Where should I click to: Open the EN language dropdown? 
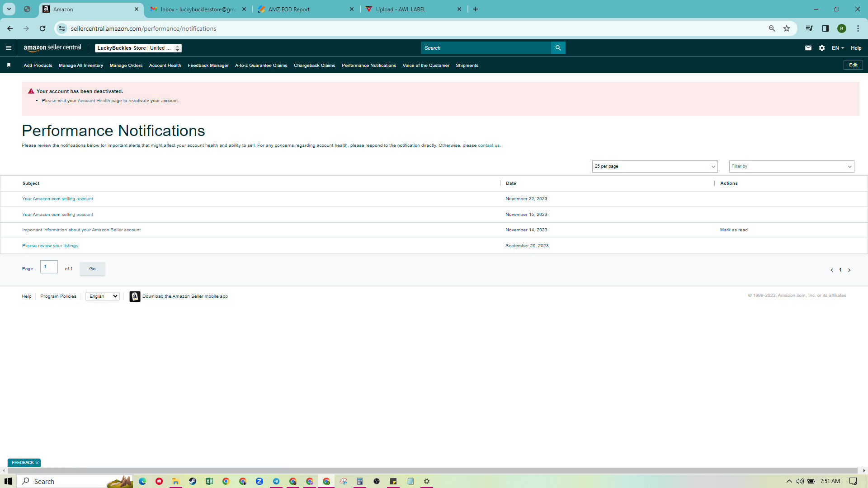pos(838,48)
